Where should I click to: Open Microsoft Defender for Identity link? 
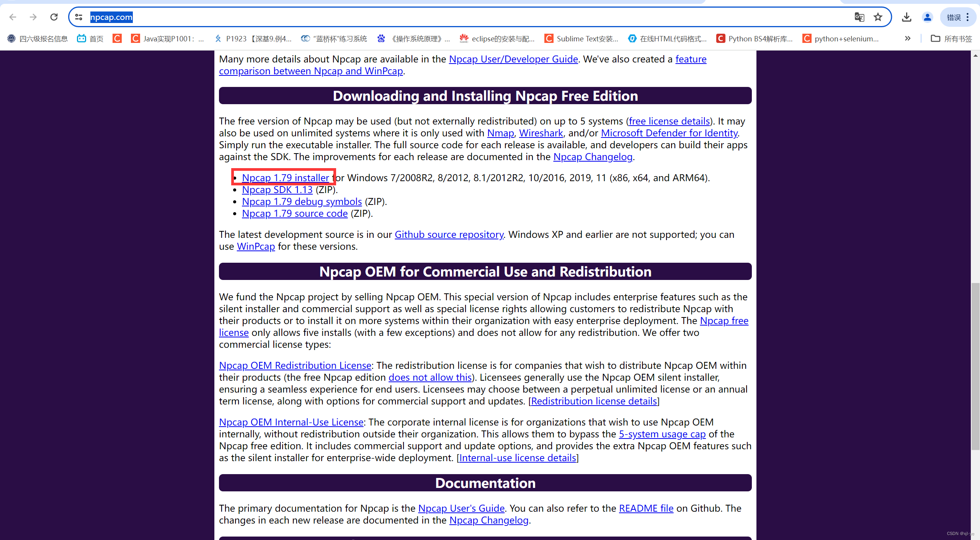click(669, 133)
